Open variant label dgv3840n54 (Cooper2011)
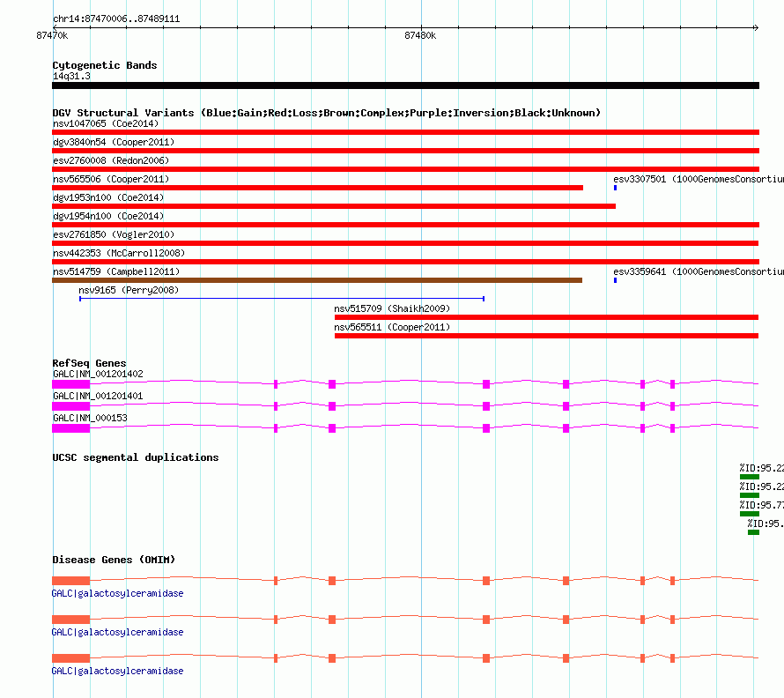Viewport: 784px width, 698px height. tap(114, 142)
